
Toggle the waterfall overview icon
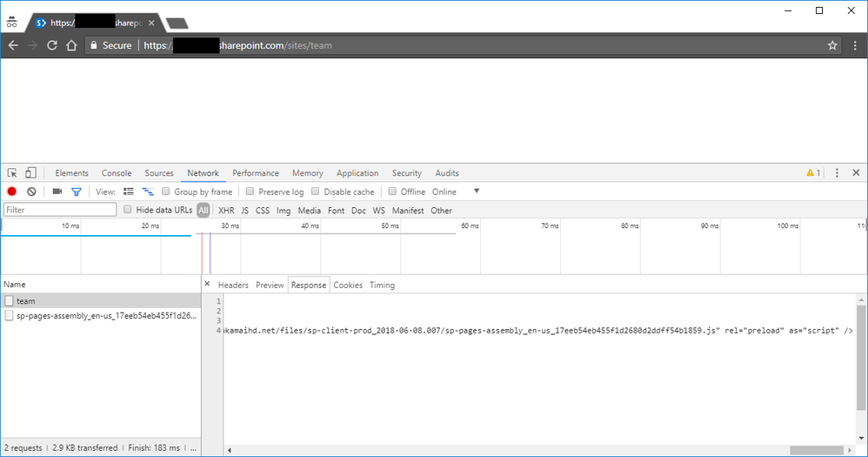[x=148, y=192]
